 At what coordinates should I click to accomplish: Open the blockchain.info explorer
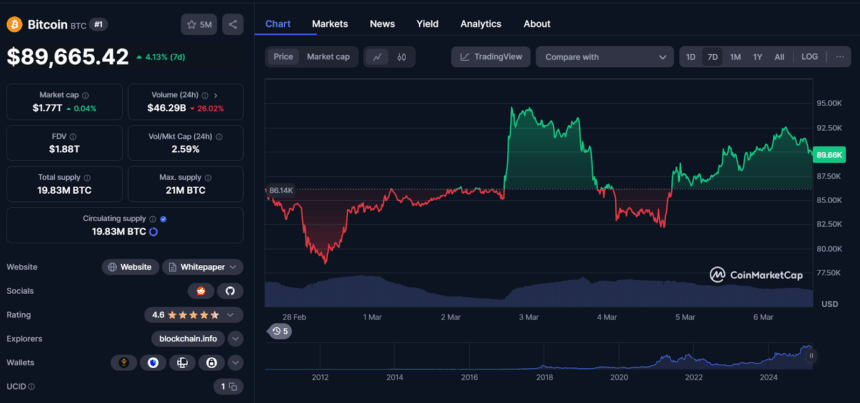tap(188, 339)
